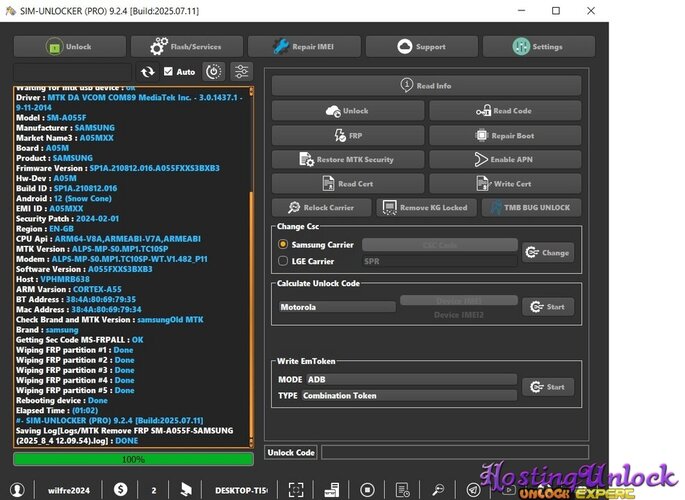Switch to the Flash/Services tab

(187, 47)
